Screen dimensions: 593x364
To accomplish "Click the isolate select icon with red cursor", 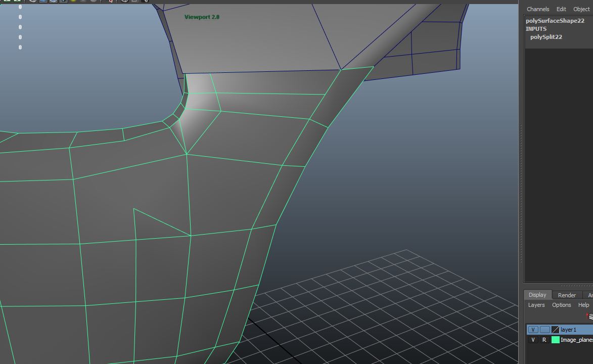I will 110,1.
